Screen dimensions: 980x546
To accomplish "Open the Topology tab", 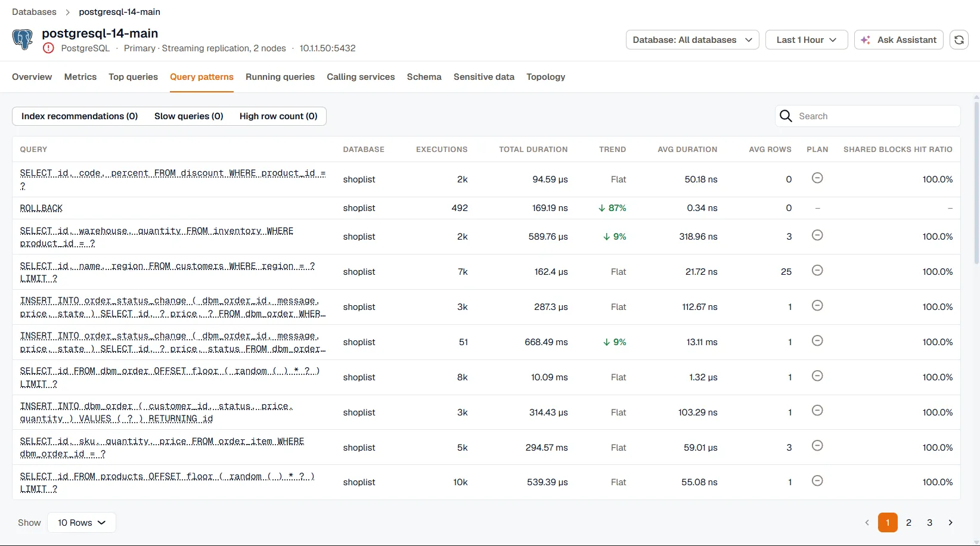I will (x=545, y=77).
